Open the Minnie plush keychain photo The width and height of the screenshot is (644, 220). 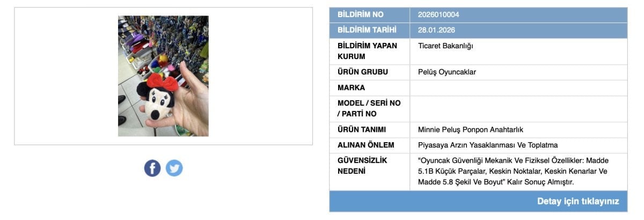[163, 76]
